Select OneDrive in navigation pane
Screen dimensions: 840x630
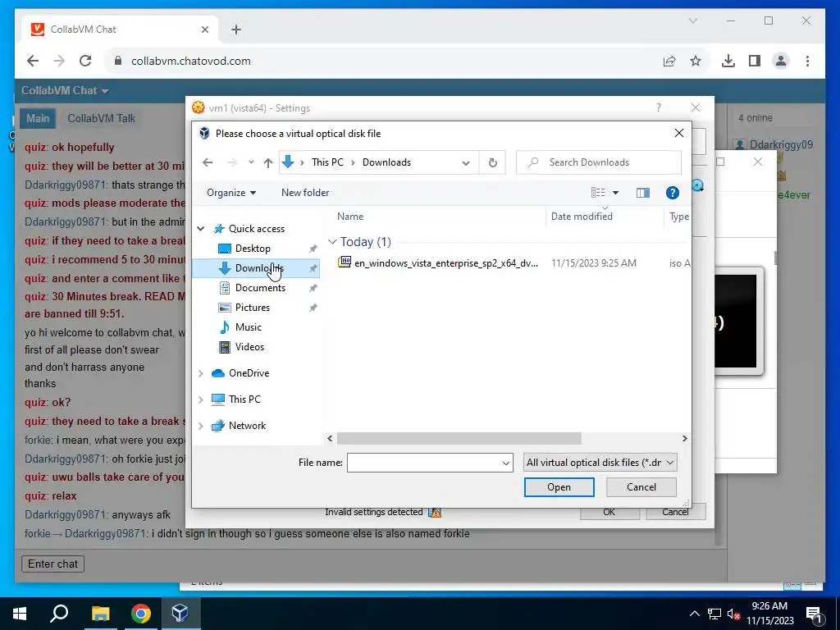coord(249,373)
